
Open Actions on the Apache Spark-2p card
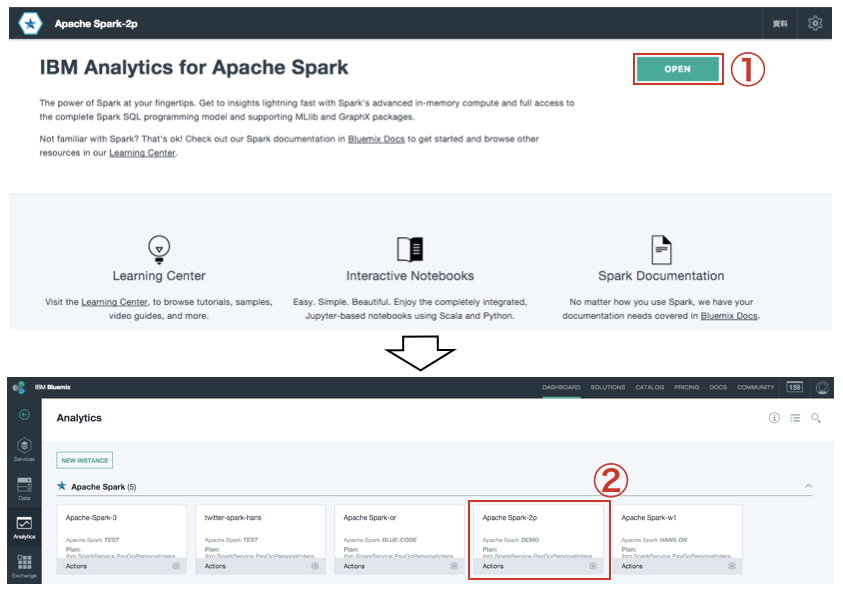coord(493,566)
